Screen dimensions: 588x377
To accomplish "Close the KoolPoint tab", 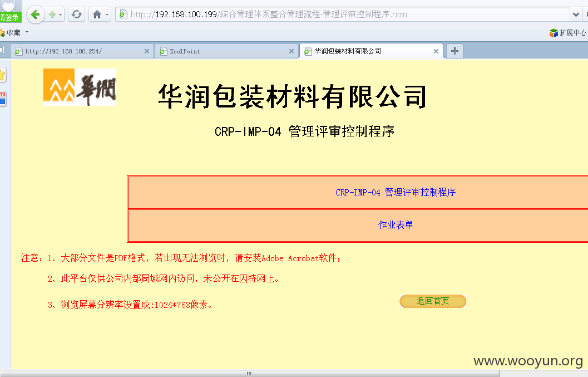I will [291, 51].
